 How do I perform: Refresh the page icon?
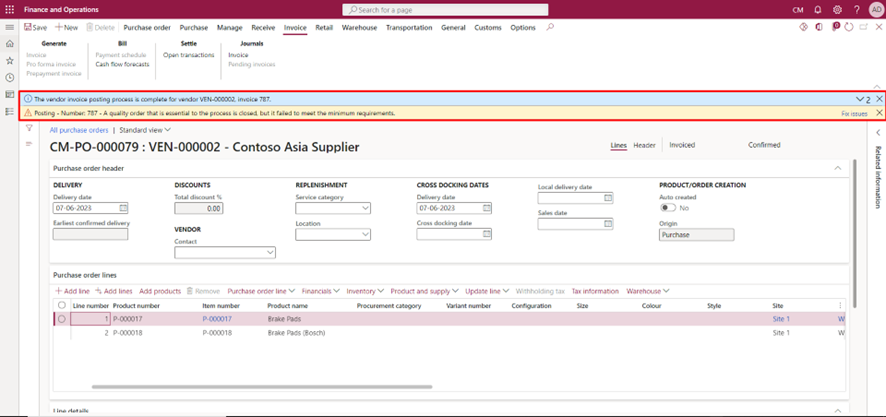(x=849, y=27)
